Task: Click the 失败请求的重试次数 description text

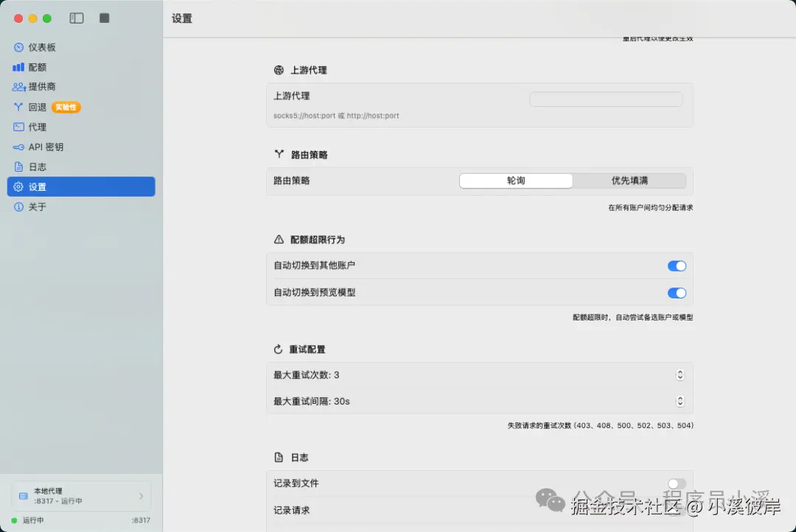Action: click(x=601, y=425)
